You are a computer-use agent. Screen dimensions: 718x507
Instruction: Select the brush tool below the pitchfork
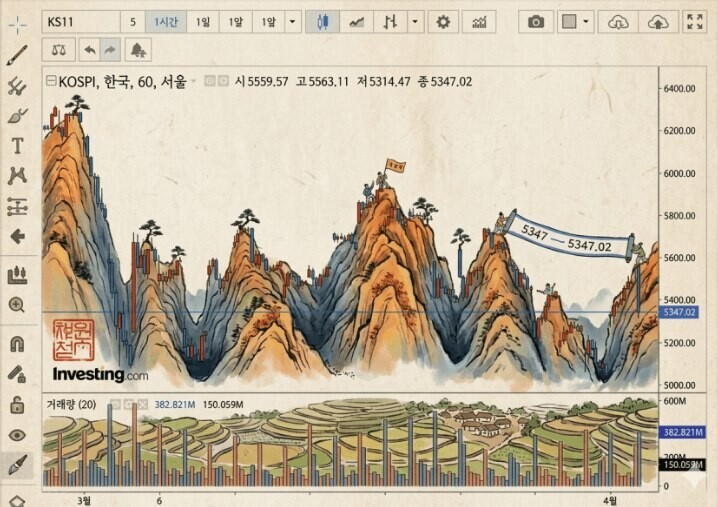click(x=17, y=116)
